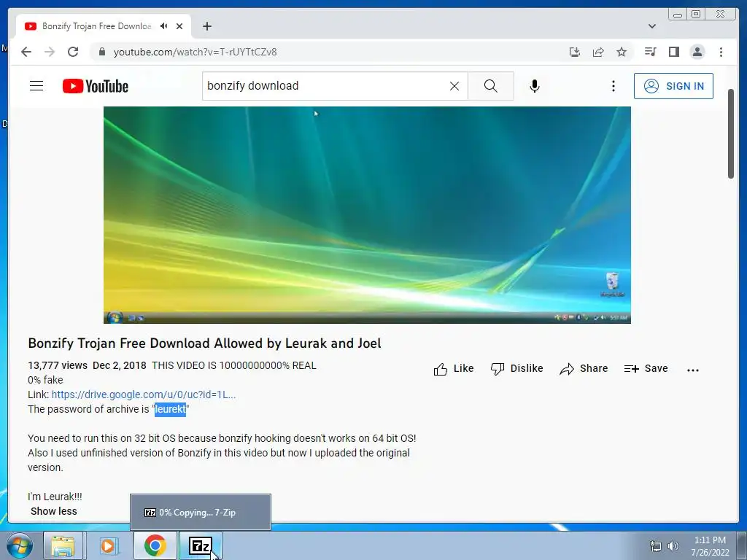The height and width of the screenshot is (560, 747).
Task: Open the Windows Start menu orb
Action: tap(20, 545)
